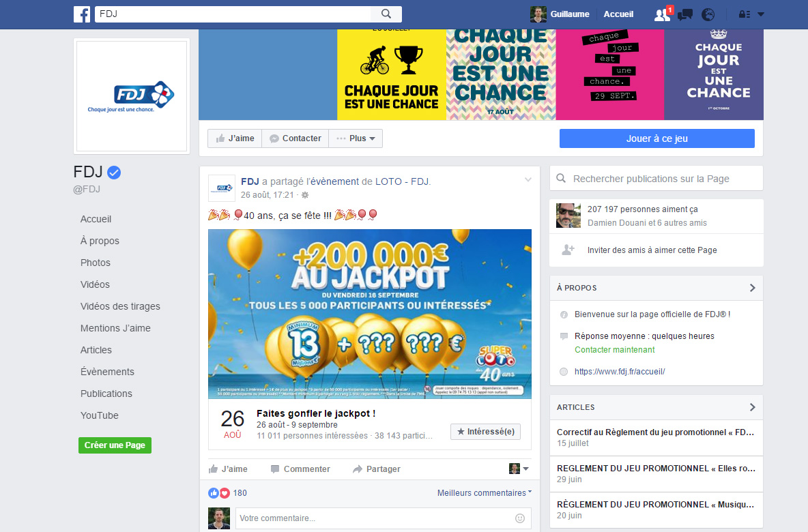Screen dimensions: 808x532
Task: Open Vidéos sidebar item
Action: tap(95, 284)
